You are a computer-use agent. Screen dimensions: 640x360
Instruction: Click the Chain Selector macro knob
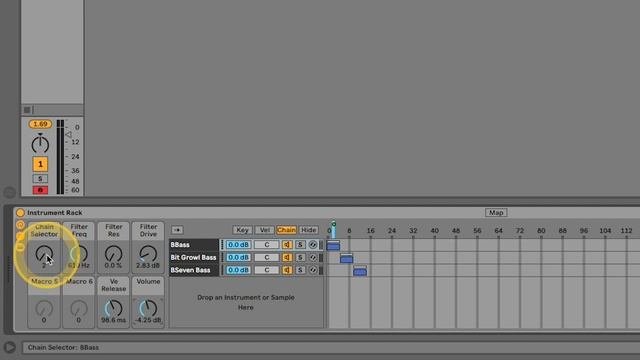tap(44, 254)
